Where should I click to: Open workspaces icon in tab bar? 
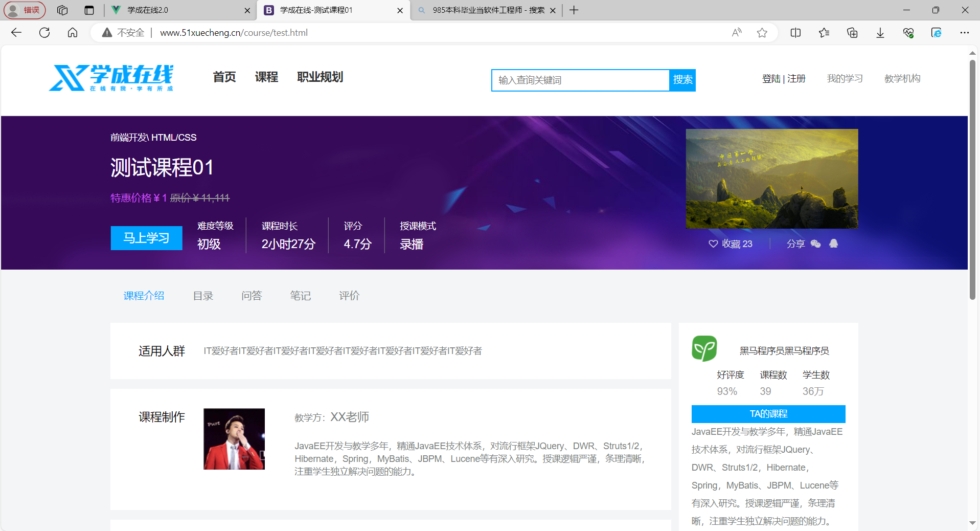pos(62,10)
